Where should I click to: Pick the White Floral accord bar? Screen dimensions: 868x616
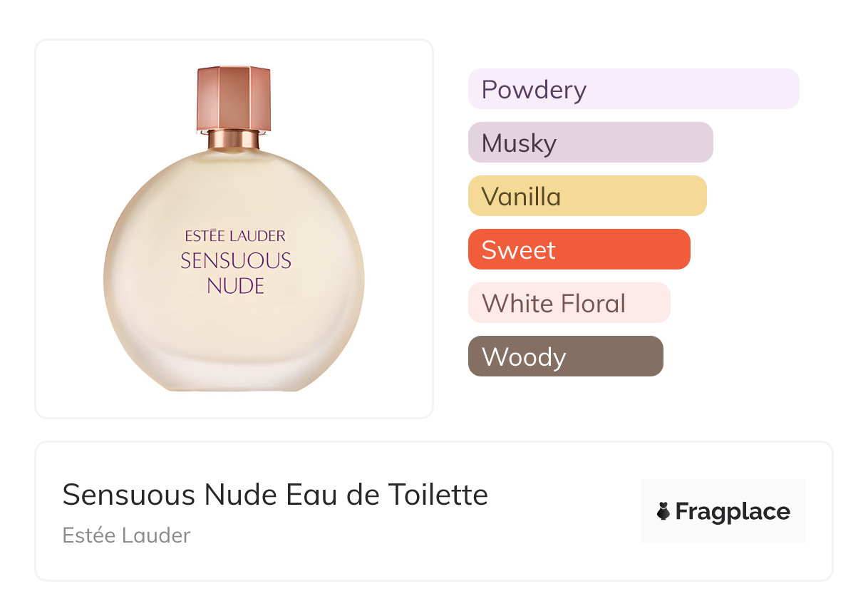pos(569,303)
